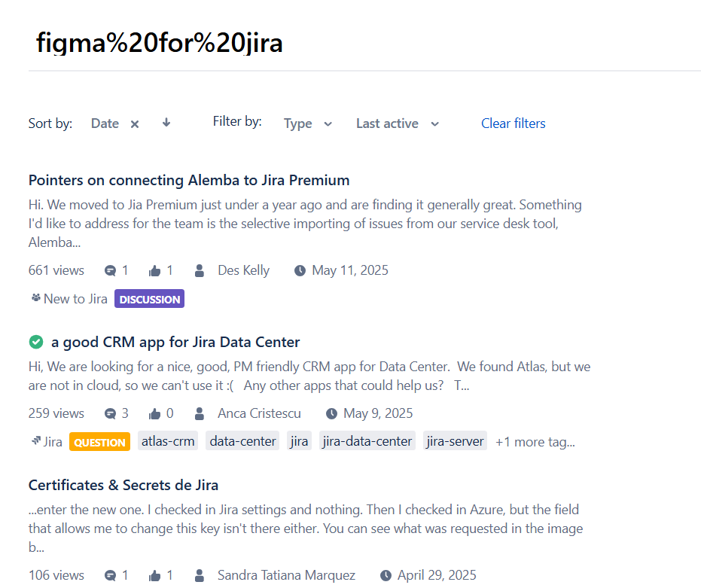Click the 661 views text
Image resolution: width=701 pixels, height=588 pixels.
pyautogui.click(x=56, y=270)
